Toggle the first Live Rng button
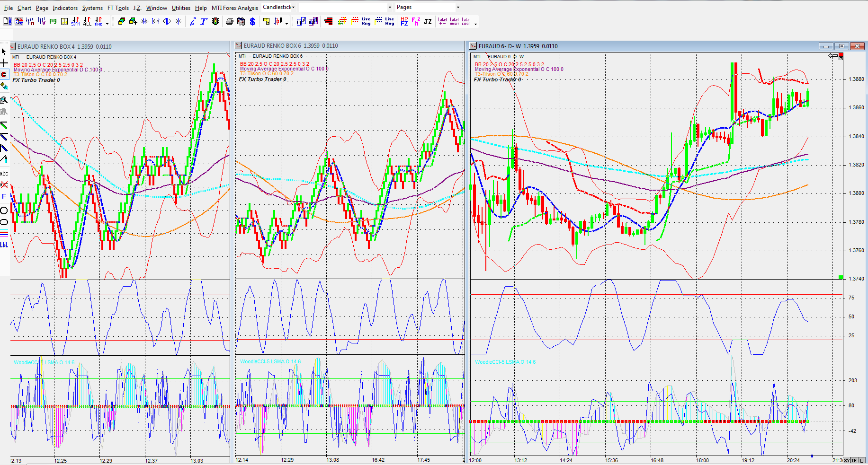Image resolution: width=868 pixels, height=465 pixels. coord(366,21)
